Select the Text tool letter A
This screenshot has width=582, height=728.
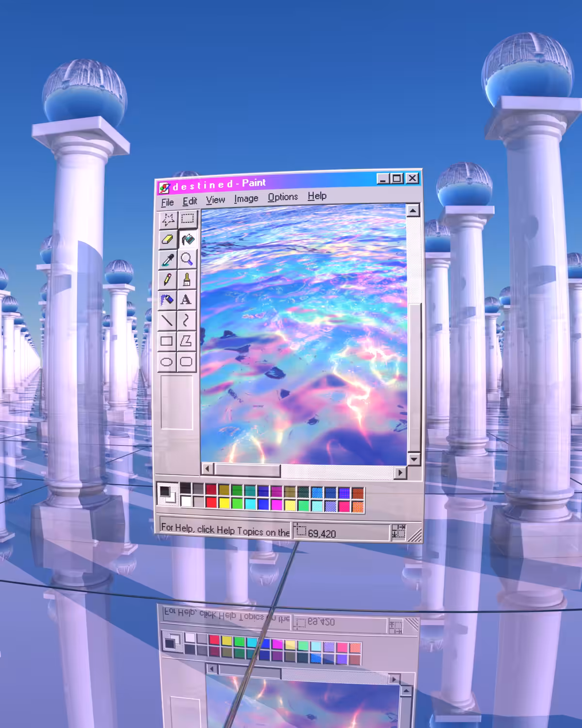tap(186, 300)
